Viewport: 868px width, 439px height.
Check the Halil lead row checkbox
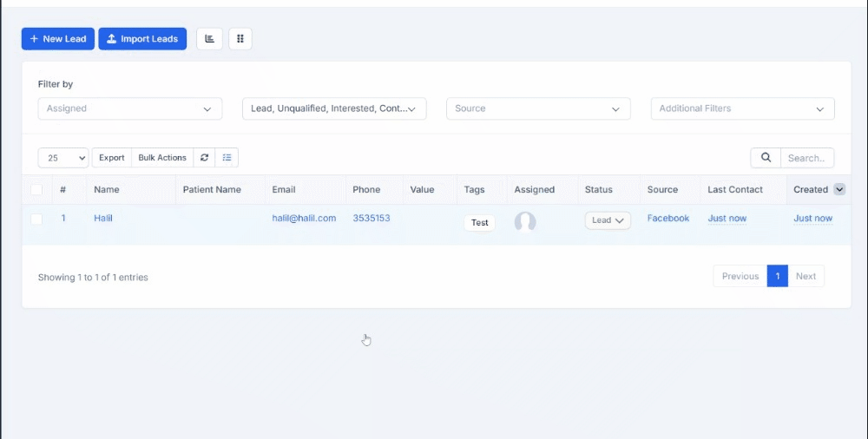coord(36,219)
